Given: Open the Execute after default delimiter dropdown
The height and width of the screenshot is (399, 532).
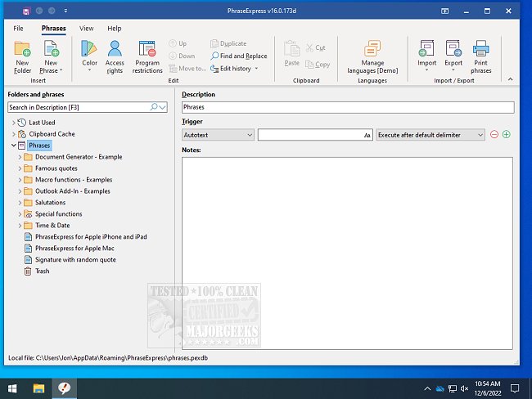Looking at the screenshot, I should pyautogui.click(x=431, y=134).
